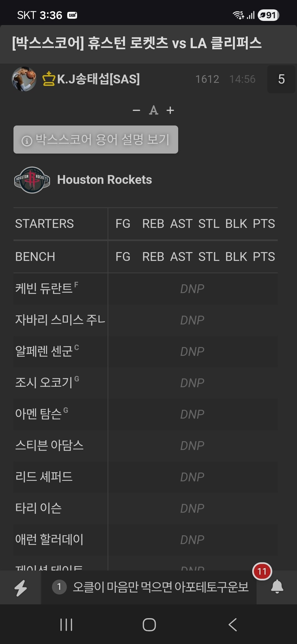297x644 pixels.
Task: Decrease font size with the minus icon
Action: pos(136,110)
